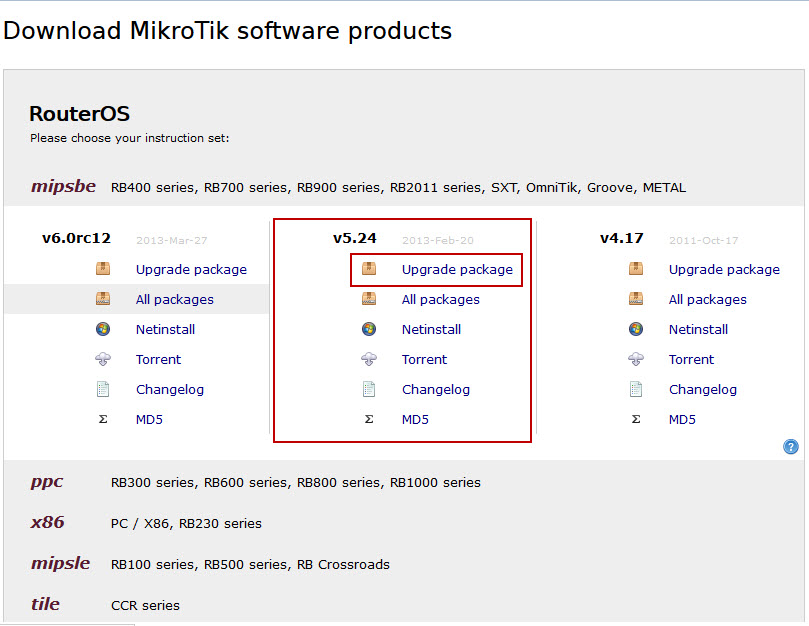Click the 'CCR series' text
This screenshot has width=809, height=626.
click(x=145, y=605)
